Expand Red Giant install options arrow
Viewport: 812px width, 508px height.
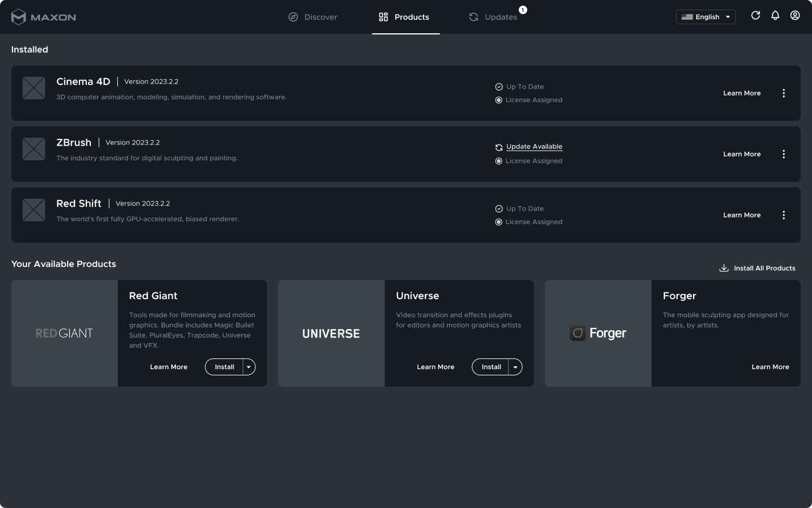pyautogui.click(x=249, y=367)
